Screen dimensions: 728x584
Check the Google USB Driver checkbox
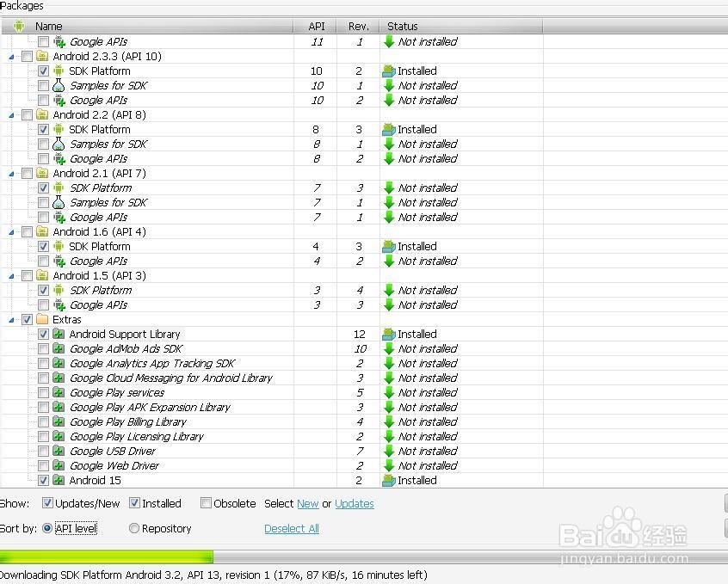coord(43,451)
